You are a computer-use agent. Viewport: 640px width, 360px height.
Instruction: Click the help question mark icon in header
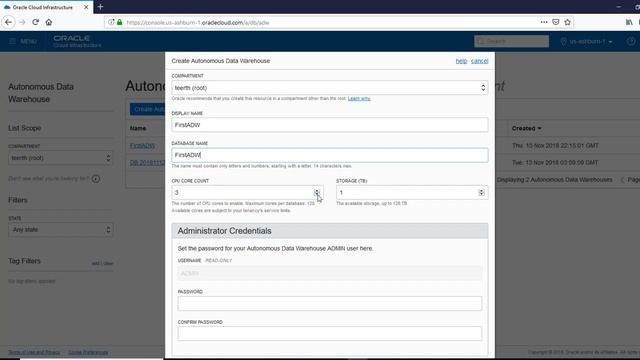click(631, 41)
